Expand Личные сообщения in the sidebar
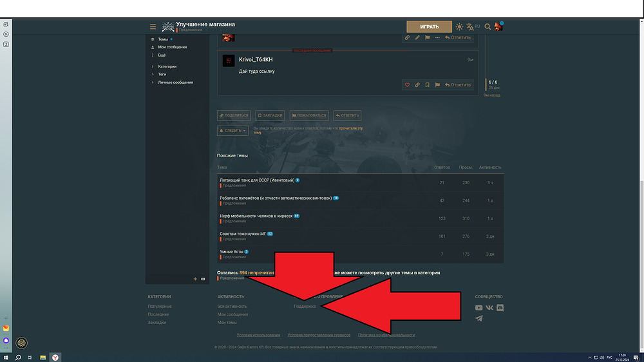This screenshot has height=362, width=644. (175, 82)
